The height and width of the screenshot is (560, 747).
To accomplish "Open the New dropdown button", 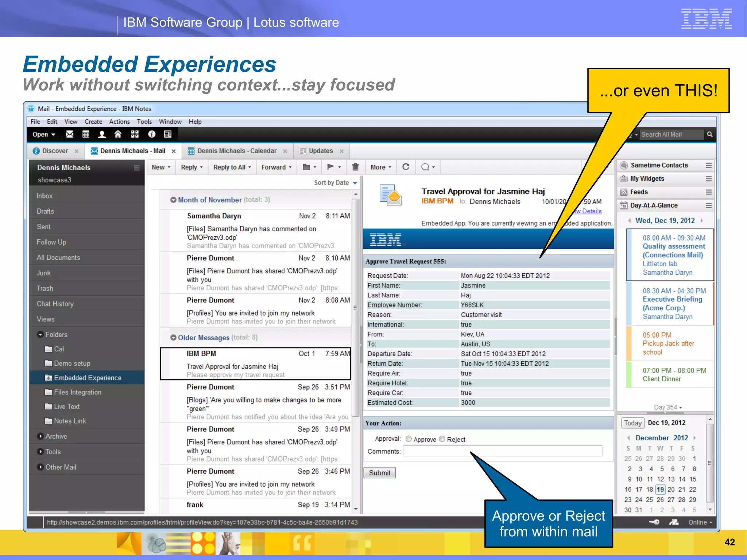I will coord(161,167).
